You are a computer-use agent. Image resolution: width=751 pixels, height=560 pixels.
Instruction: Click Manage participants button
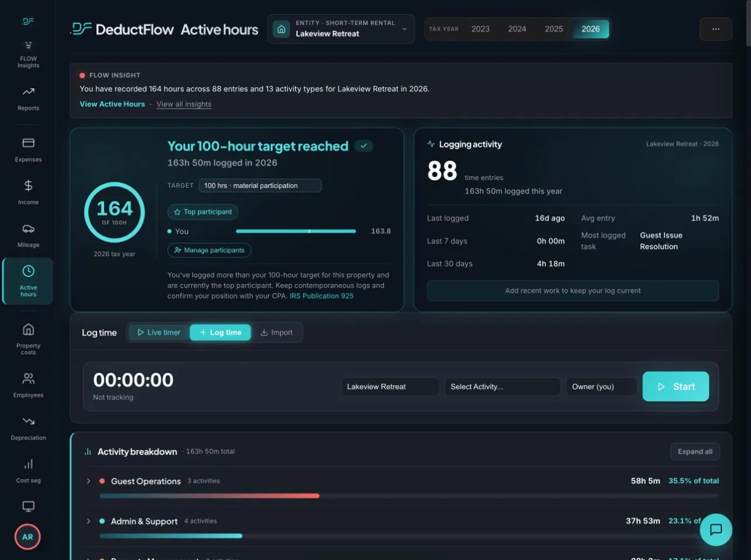[x=209, y=250]
